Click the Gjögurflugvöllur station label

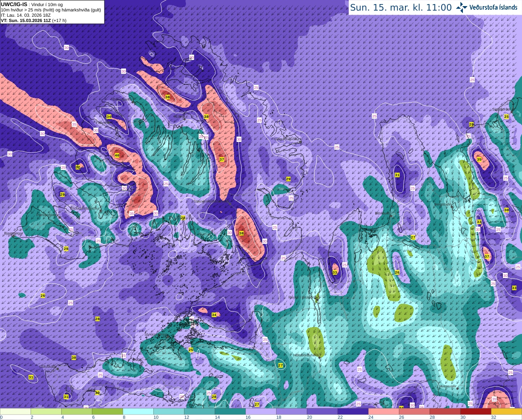click(288, 139)
